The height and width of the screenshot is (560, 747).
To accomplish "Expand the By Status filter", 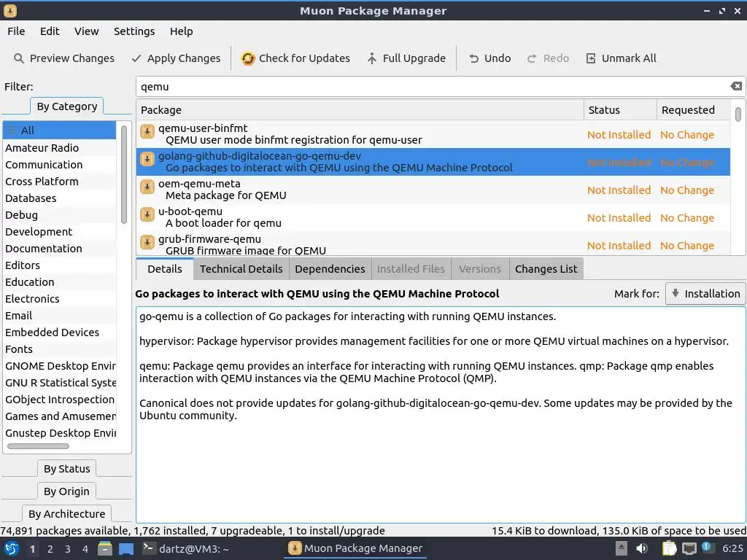I will [x=66, y=469].
